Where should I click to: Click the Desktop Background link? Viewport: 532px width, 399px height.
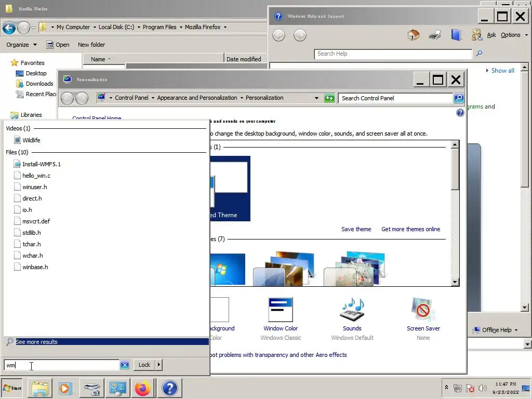click(222, 328)
